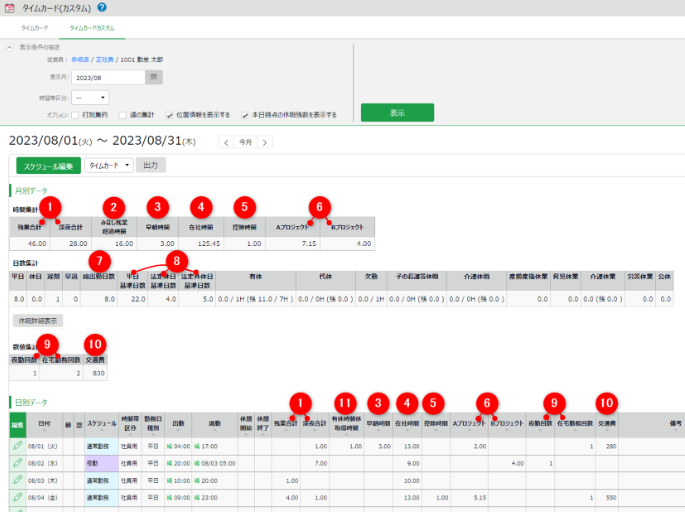Image resolution: width=685 pixels, height=512 pixels.
Task: Click the green 表示 button
Action: click(x=397, y=112)
